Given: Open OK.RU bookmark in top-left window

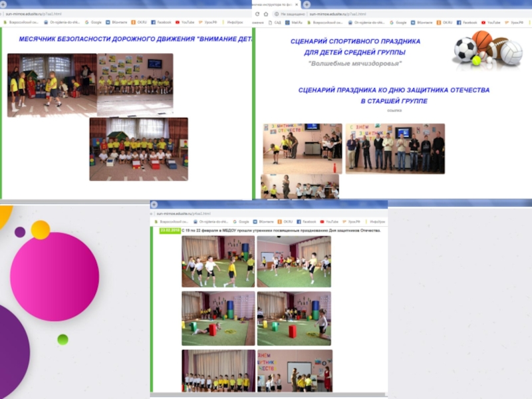Looking at the screenshot, I should pyautogui.click(x=139, y=22).
